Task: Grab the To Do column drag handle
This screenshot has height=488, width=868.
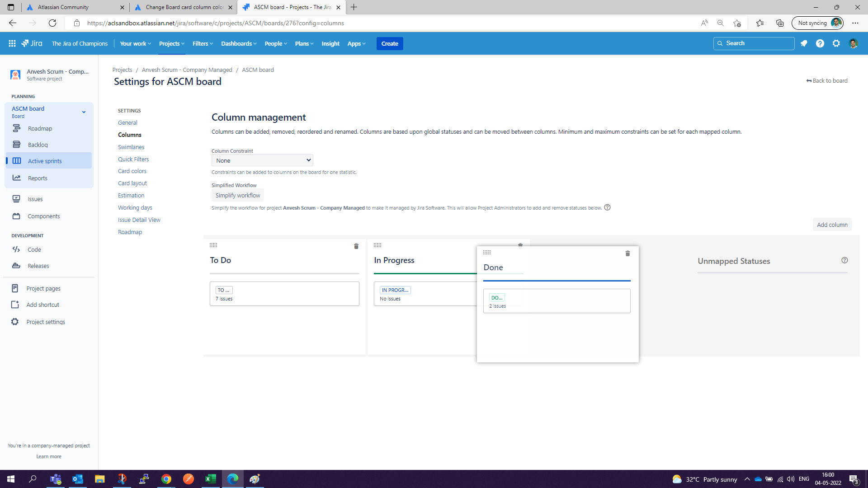Action: (213, 245)
